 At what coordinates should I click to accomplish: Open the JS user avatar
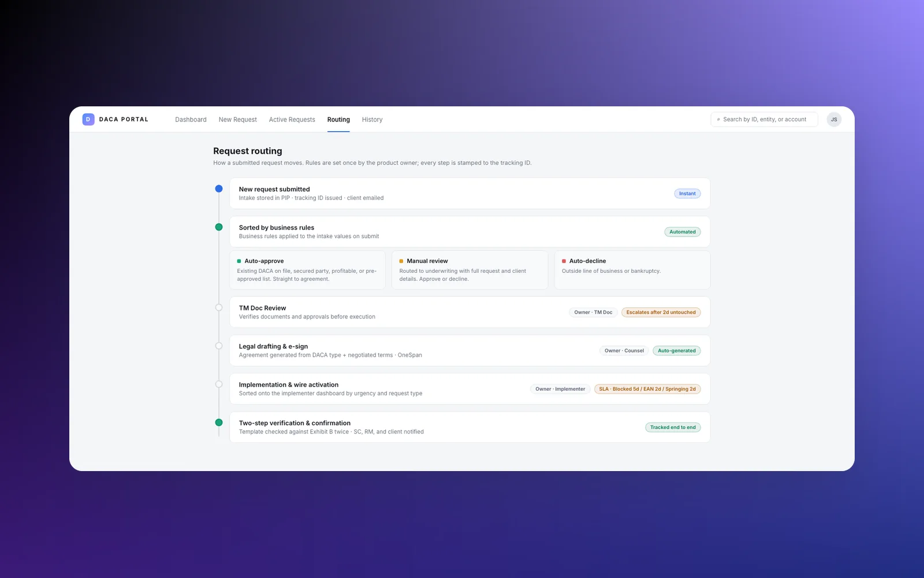pyautogui.click(x=834, y=119)
